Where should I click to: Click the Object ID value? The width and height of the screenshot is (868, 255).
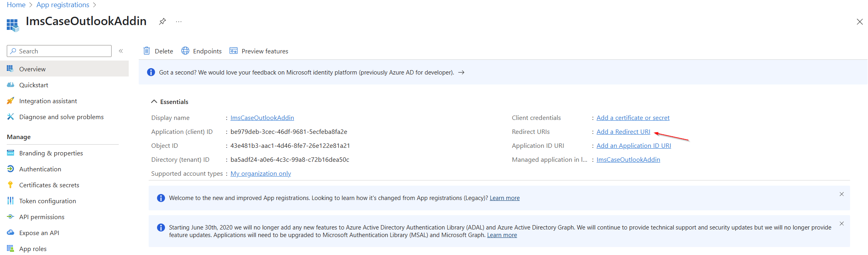click(290, 145)
